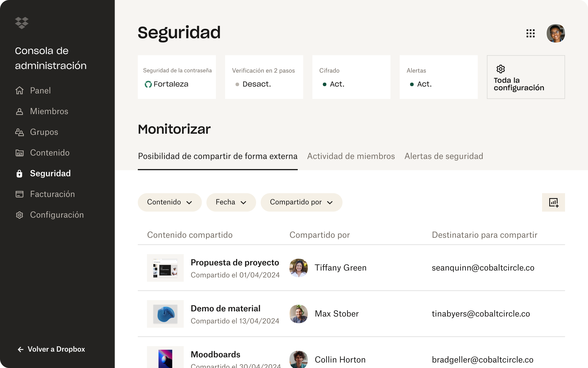Click Collin Horton's avatar

tap(299, 359)
